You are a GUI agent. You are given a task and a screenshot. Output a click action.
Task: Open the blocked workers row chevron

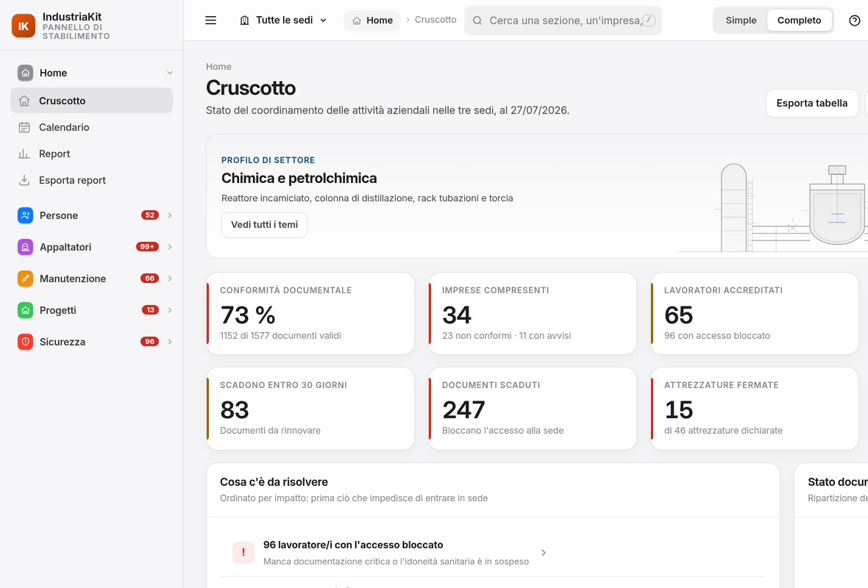tap(544, 553)
